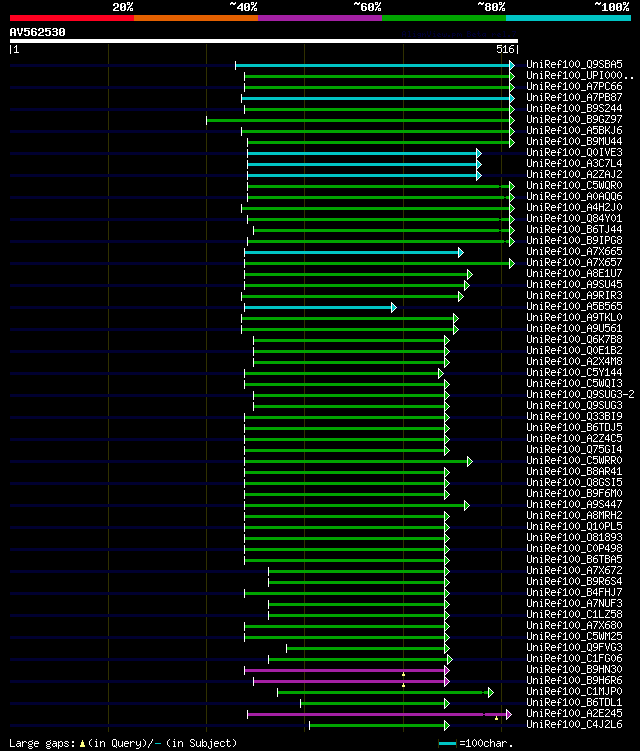Click the UniRef100_B9MU44 label
Screen dimensions: 640x751
[574, 141]
